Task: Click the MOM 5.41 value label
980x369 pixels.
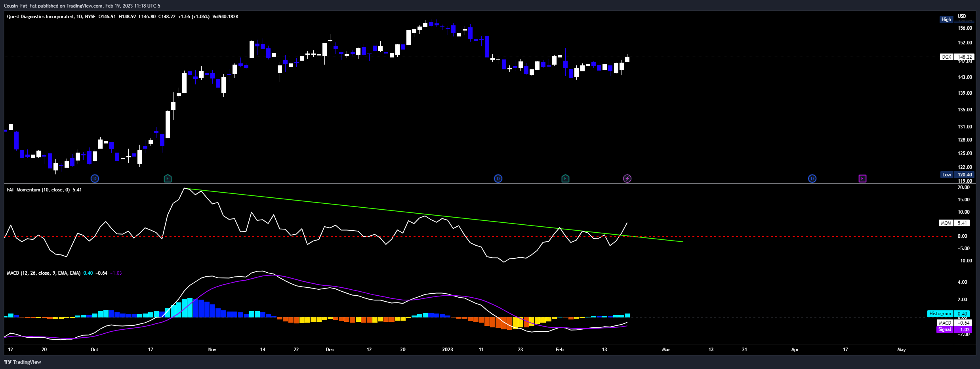Action: click(x=954, y=223)
